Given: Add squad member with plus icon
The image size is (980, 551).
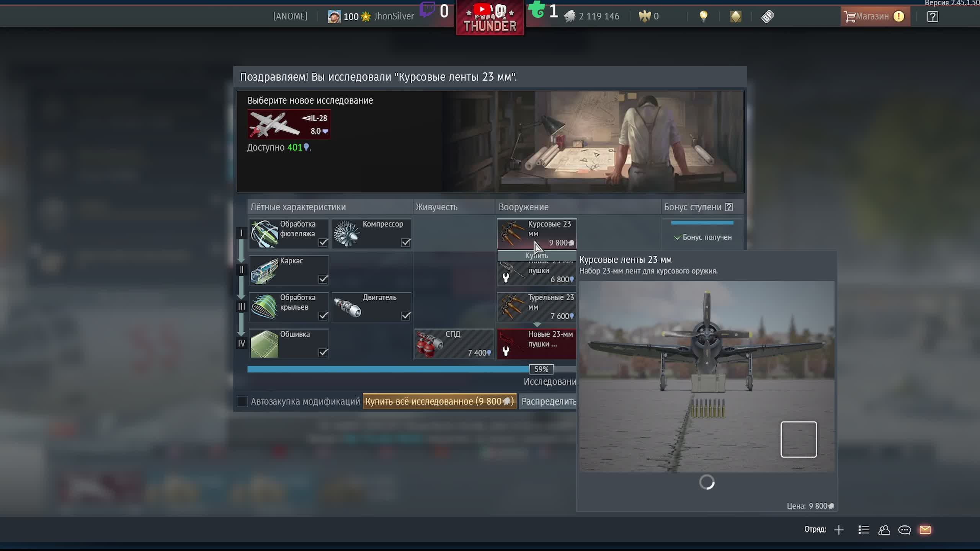Looking at the screenshot, I should coord(839,530).
